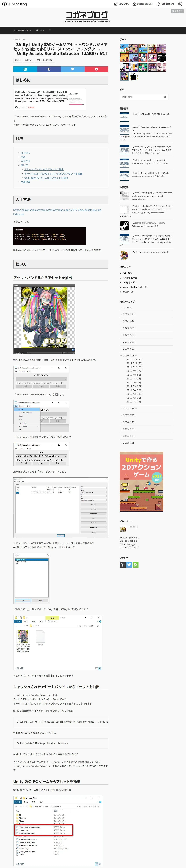Viewport: 186px width, 868px height.
Task: Share the article on Facebook
Action: click(49, 69)
